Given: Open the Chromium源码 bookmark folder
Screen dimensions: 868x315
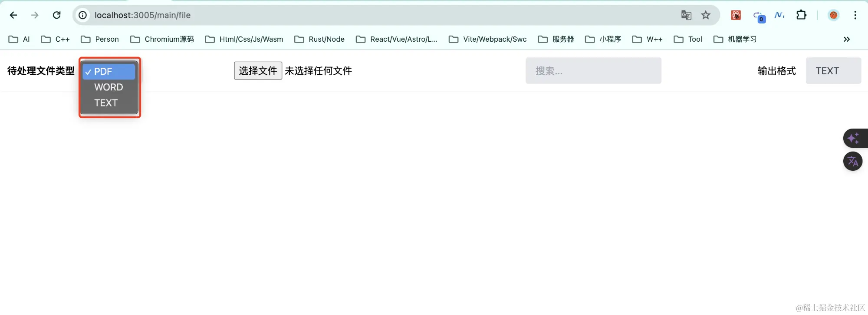Looking at the screenshot, I should [x=162, y=39].
